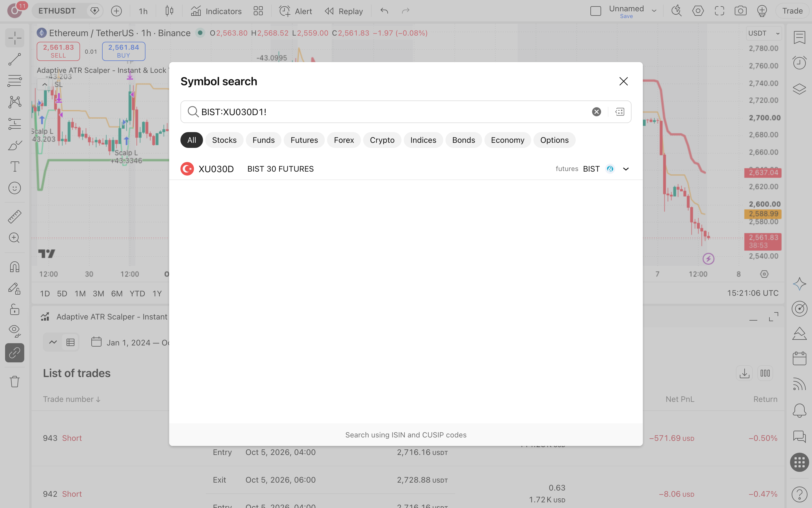
Task: Open chart settings hexagon icon
Action: coord(698,11)
